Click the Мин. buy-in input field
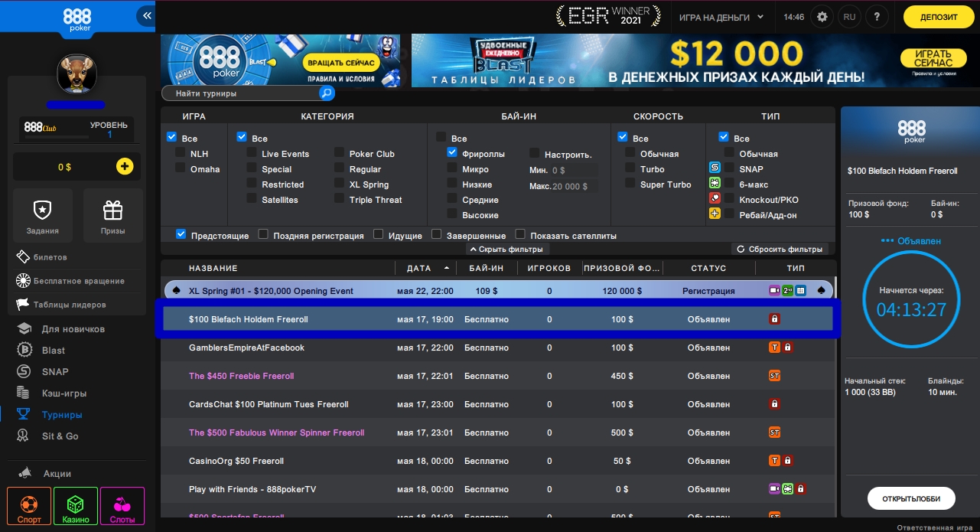 pyautogui.click(x=575, y=170)
